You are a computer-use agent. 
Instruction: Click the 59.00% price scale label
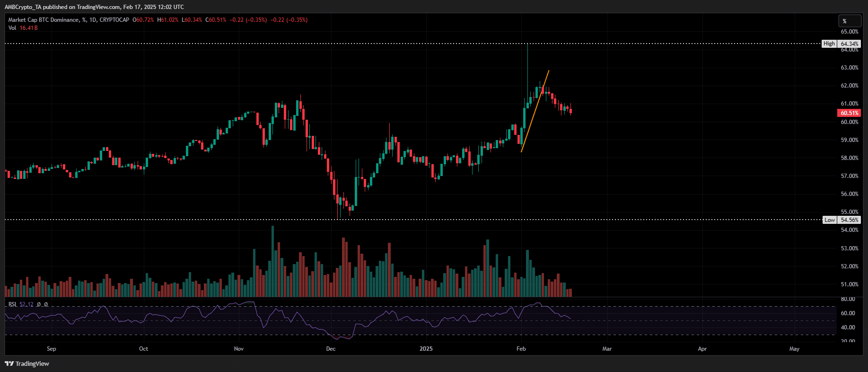(850, 140)
